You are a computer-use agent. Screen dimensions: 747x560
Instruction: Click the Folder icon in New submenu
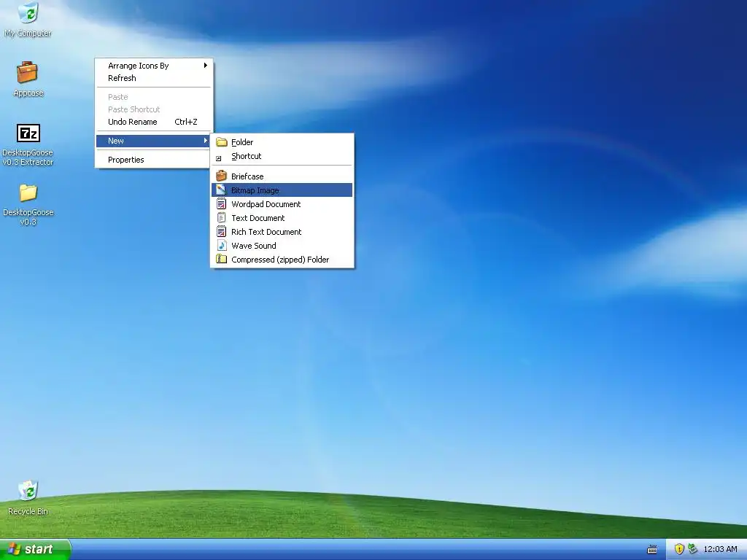(x=222, y=142)
